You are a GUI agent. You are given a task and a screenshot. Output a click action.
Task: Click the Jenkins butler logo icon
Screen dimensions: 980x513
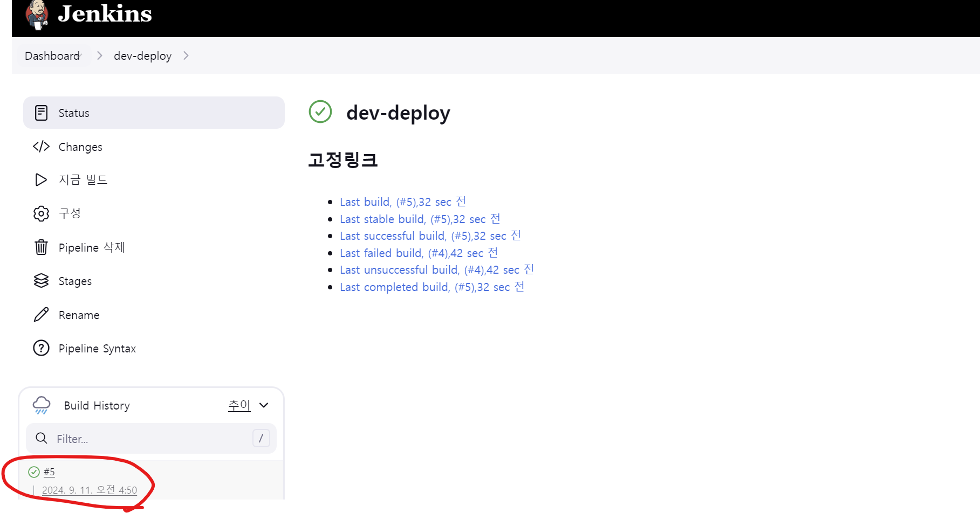[37, 15]
